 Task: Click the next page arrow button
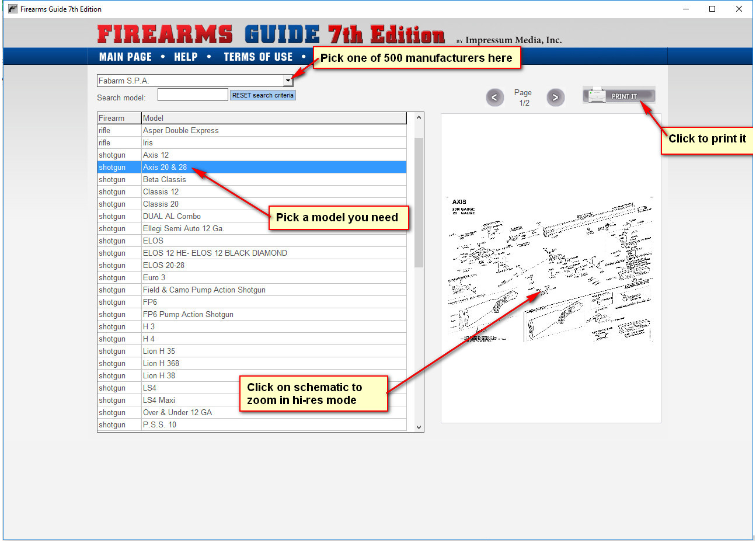(555, 98)
